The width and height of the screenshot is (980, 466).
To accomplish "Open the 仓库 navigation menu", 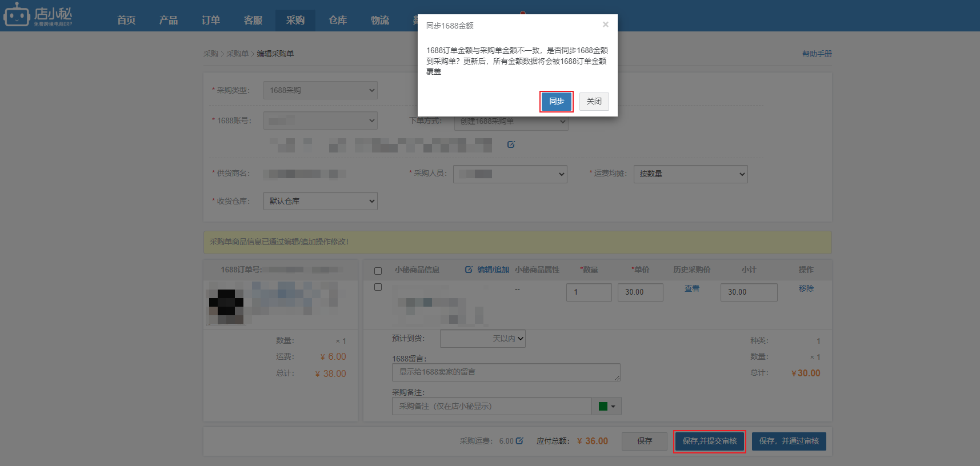I will (338, 21).
